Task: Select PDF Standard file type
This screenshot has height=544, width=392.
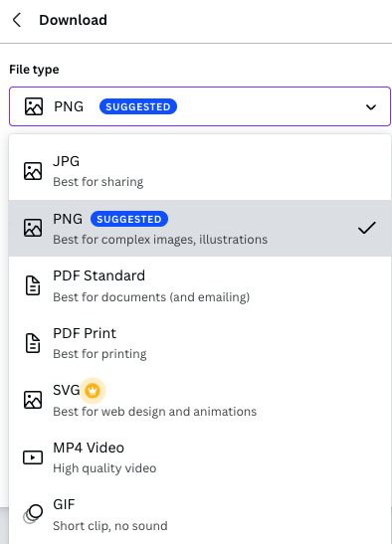Action: click(200, 285)
